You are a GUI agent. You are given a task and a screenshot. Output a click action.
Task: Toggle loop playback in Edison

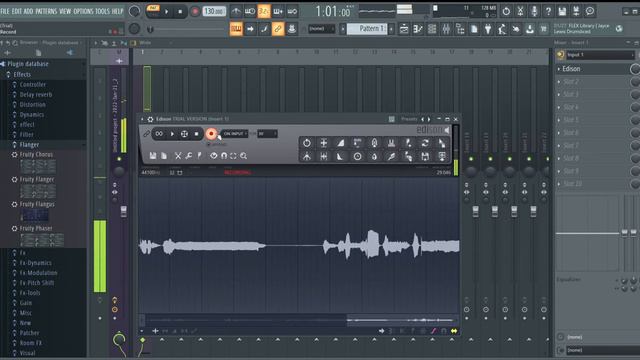pos(159,134)
